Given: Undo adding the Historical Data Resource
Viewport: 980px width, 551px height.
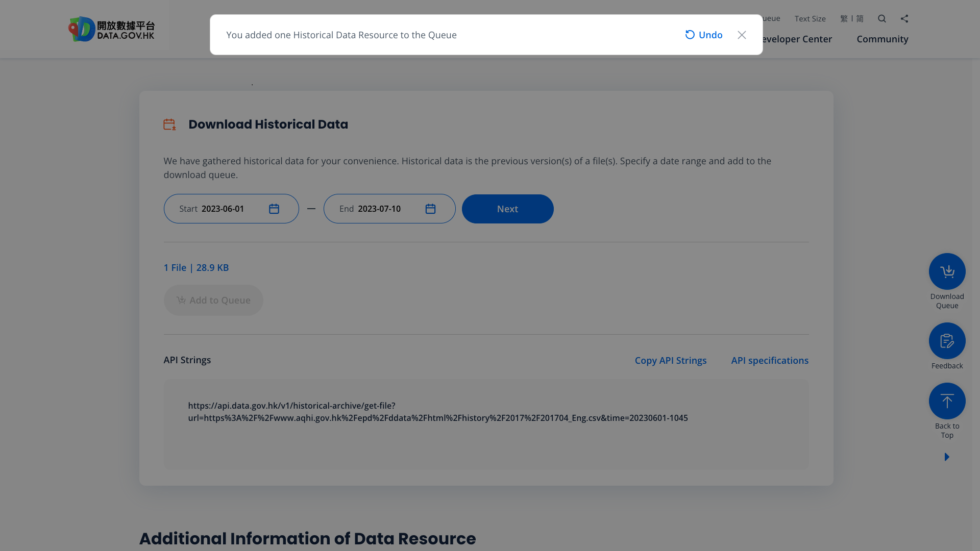Looking at the screenshot, I should [x=703, y=35].
